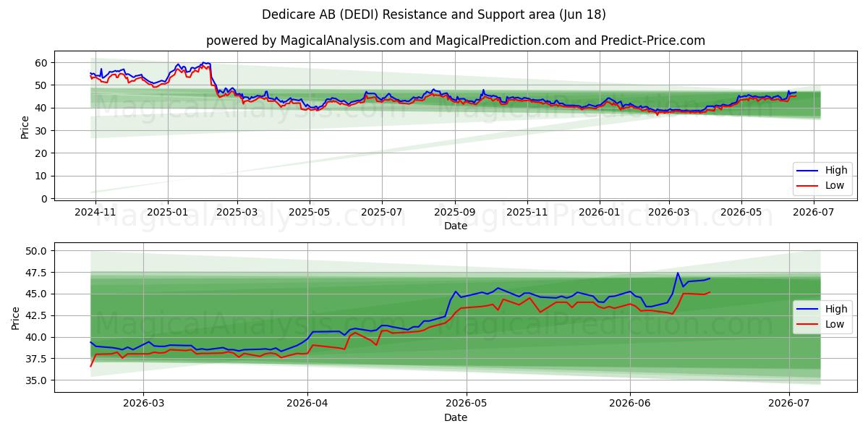Click the '35.0' price tick on bottom chart

coord(37,380)
